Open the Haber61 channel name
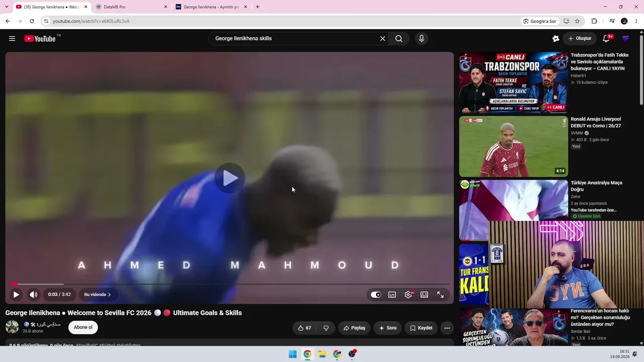The width and height of the screenshot is (644, 362). (x=579, y=76)
